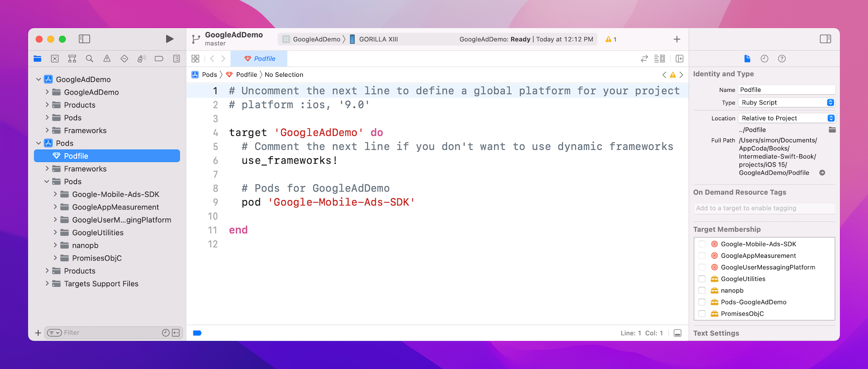This screenshot has height=369, width=868.
Task: Select Podfile in the project navigator
Action: [76, 156]
